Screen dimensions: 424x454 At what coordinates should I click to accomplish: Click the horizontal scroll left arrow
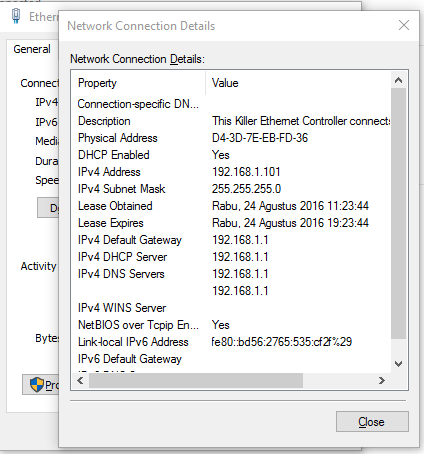(x=80, y=380)
